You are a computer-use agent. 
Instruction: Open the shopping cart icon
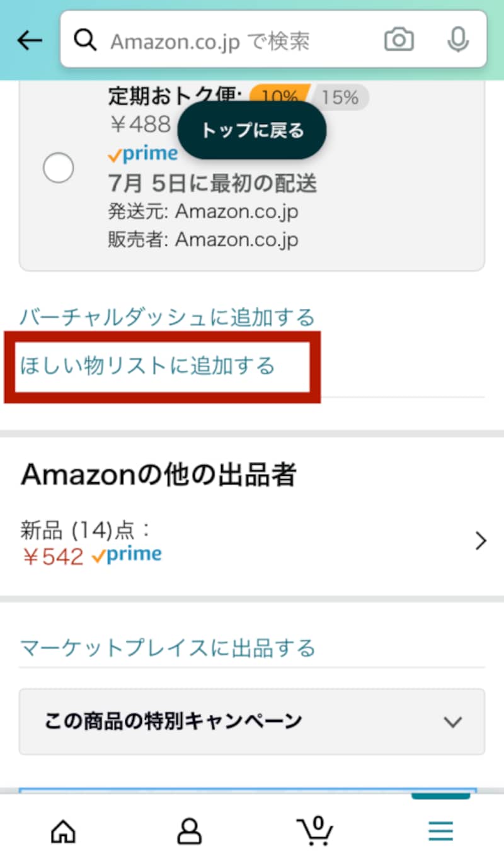point(314,831)
